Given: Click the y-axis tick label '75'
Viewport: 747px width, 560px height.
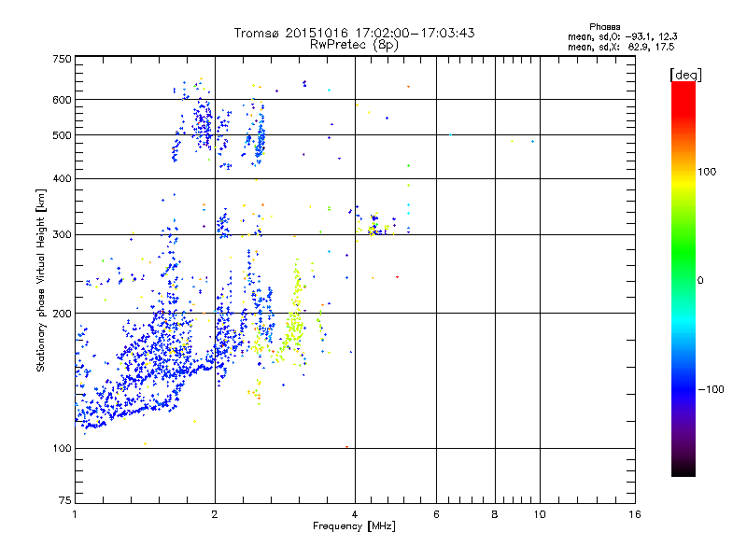Looking at the screenshot, I should [x=65, y=500].
